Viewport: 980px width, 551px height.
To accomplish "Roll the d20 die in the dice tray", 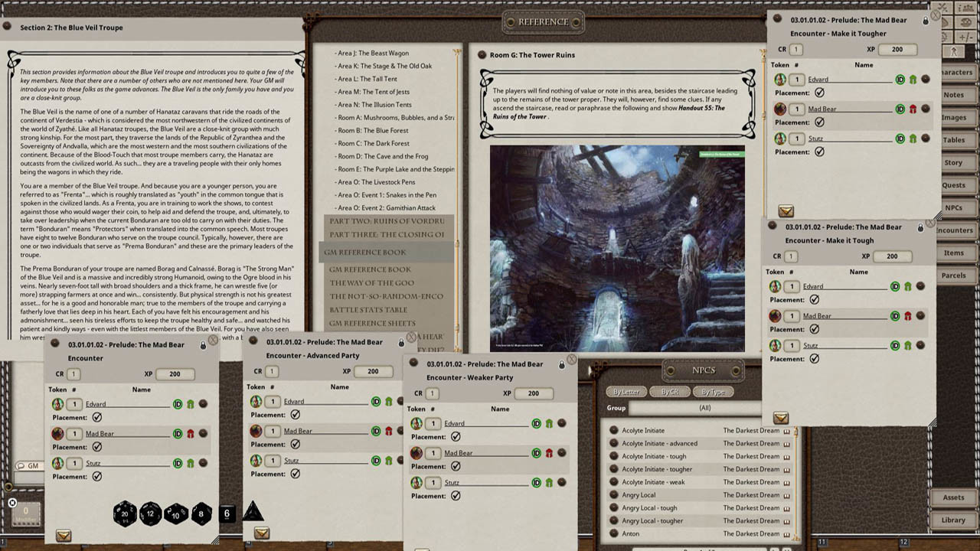I will [x=124, y=514].
